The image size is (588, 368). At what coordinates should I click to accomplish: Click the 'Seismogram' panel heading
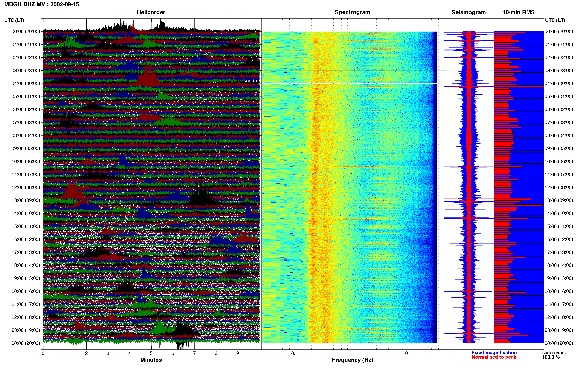coord(468,12)
